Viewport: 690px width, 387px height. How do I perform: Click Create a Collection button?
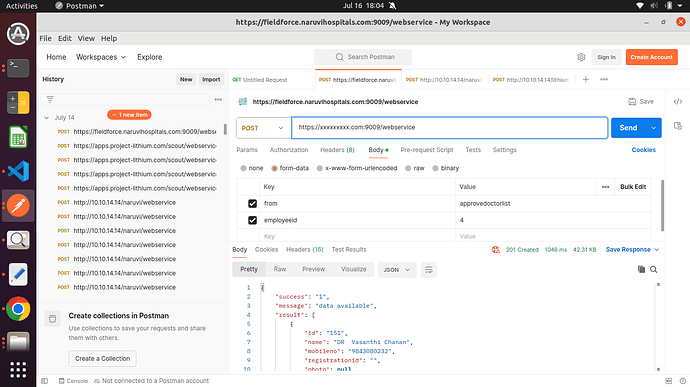point(103,358)
